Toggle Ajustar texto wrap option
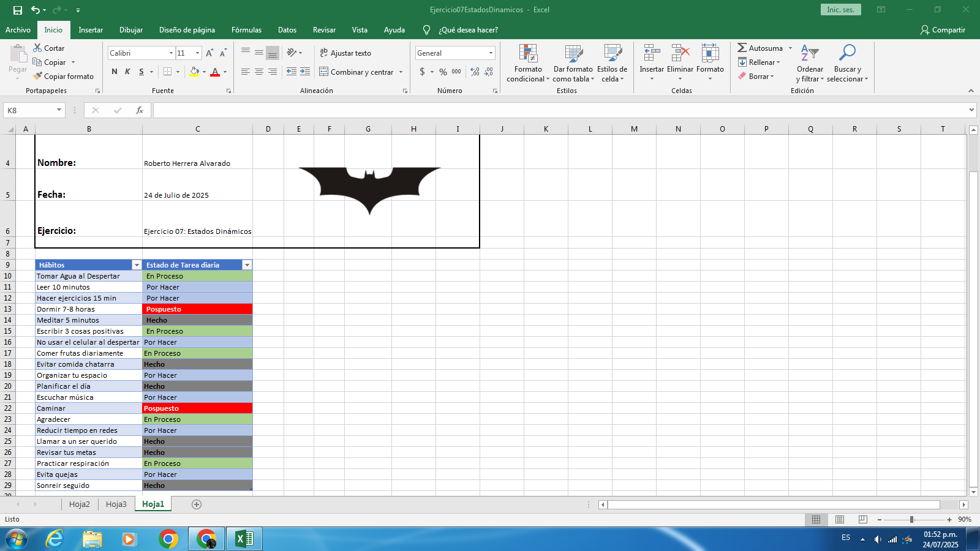This screenshot has width=980, height=551. pos(345,53)
